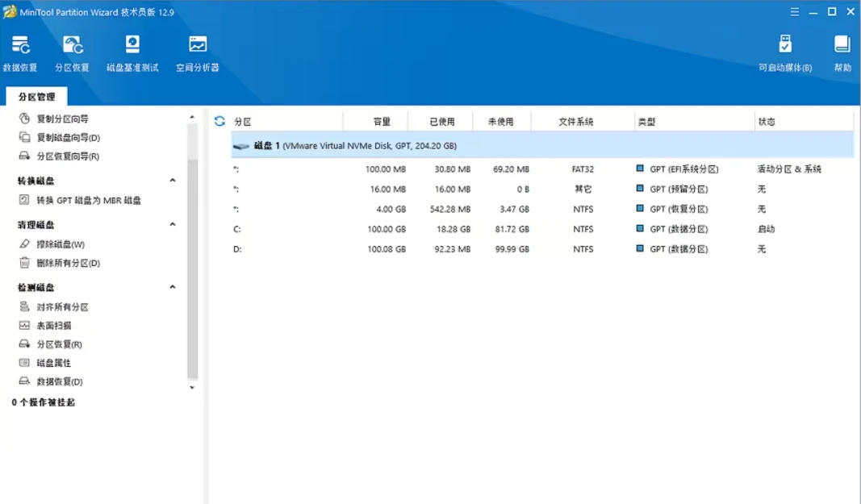
Task: Click the 18.28 GB used value
Action: [x=453, y=229]
